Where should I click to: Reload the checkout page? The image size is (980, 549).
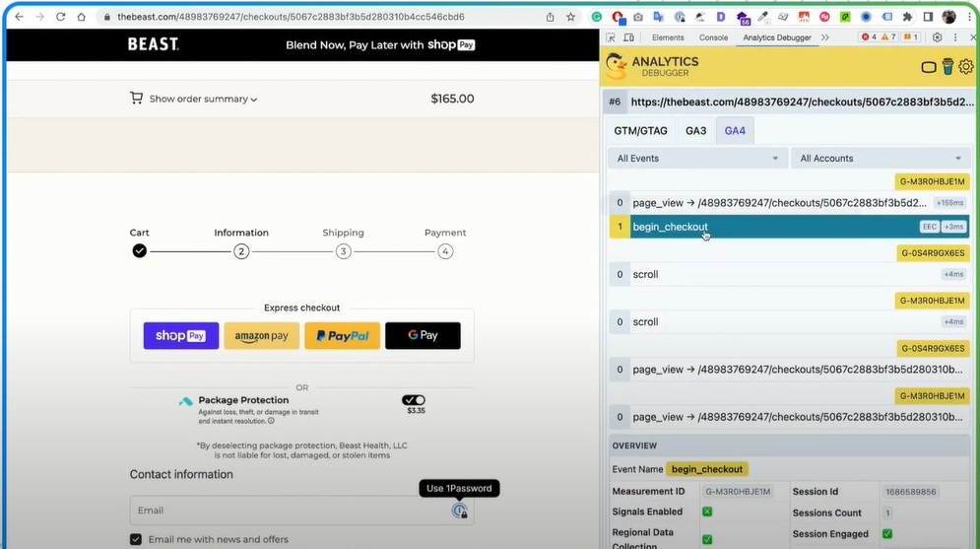[x=61, y=17]
